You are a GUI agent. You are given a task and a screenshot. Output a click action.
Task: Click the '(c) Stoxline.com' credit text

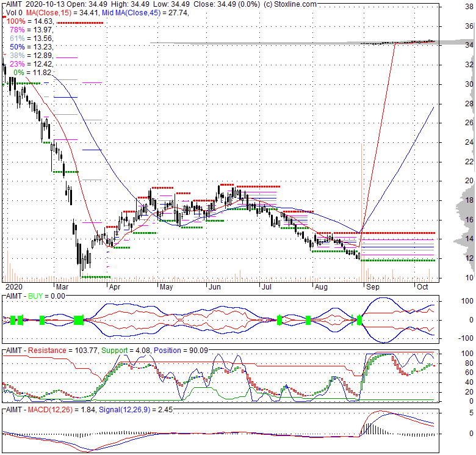[290, 4]
